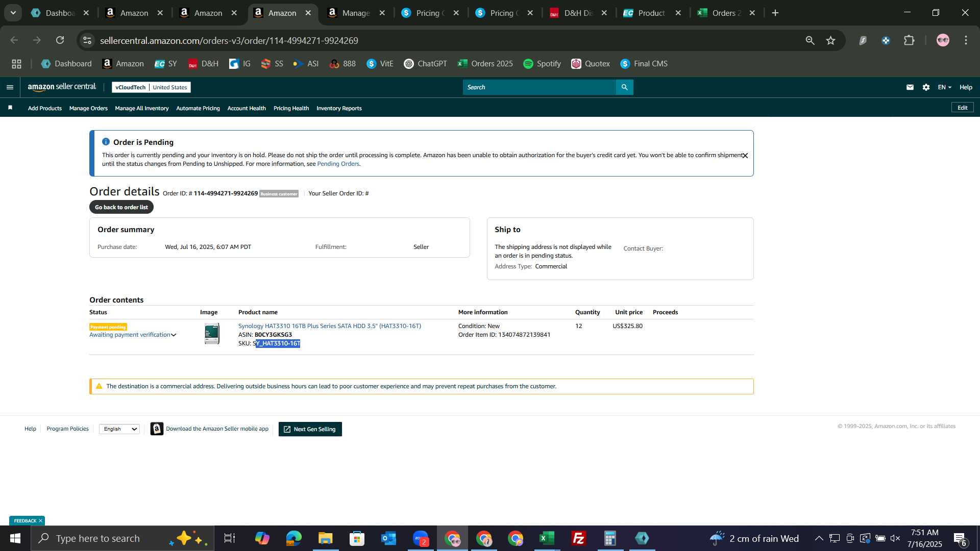Image resolution: width=980 pixels, height=551 pixels.
Task: Click the amazon seller central logo
Action: tap(62, 87)
